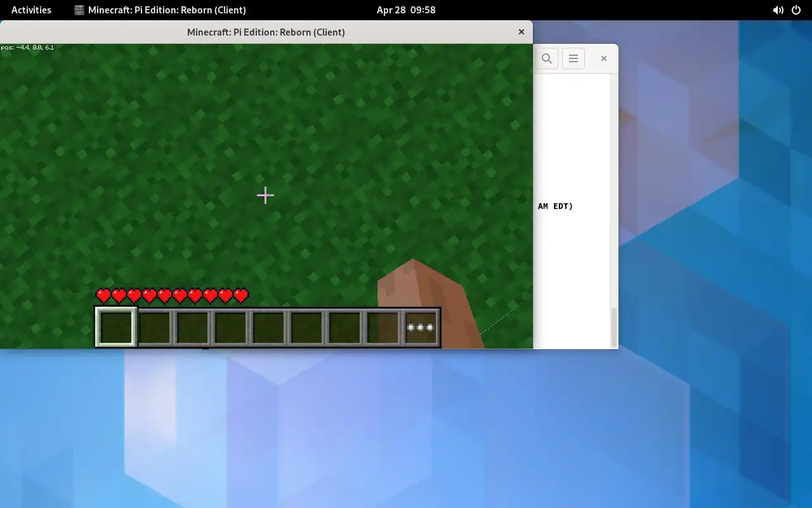Select the sixth hotbar slot

pyautogui.click(x=306, y=327)
